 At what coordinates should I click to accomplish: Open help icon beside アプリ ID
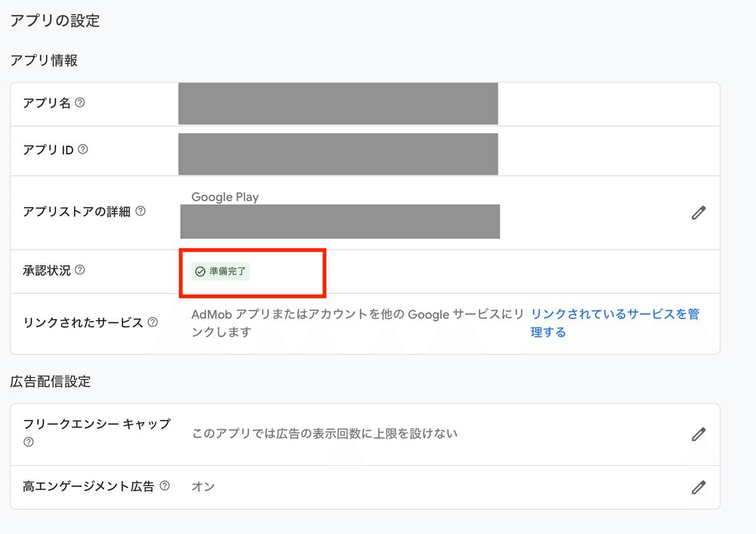click(x=83, y=150)
